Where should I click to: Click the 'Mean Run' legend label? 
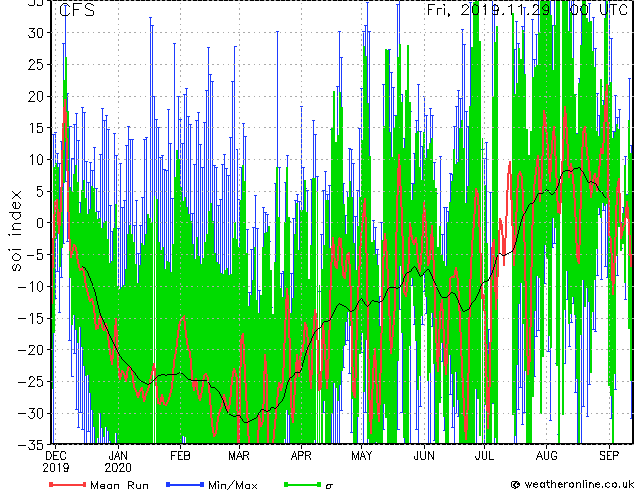click(119, 485)
